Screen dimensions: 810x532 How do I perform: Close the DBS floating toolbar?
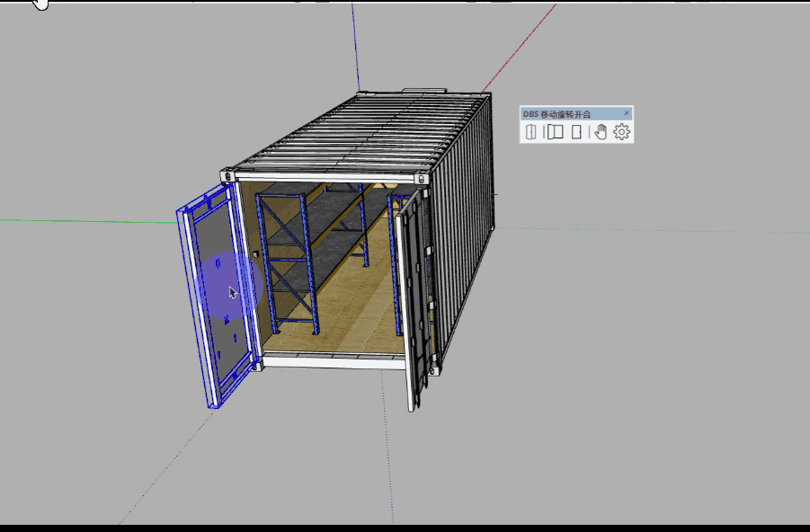(x=627, y=113)
